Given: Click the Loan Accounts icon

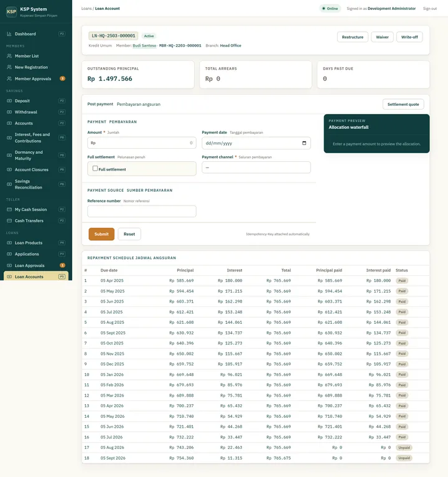Looking at the screenshot, I should (x=9, y=277).
